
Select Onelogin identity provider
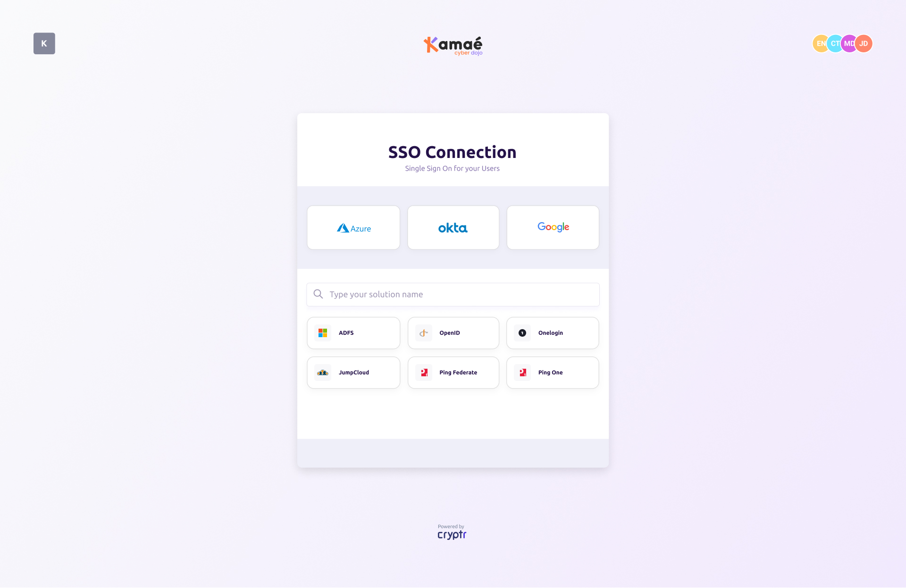point(552,332)
